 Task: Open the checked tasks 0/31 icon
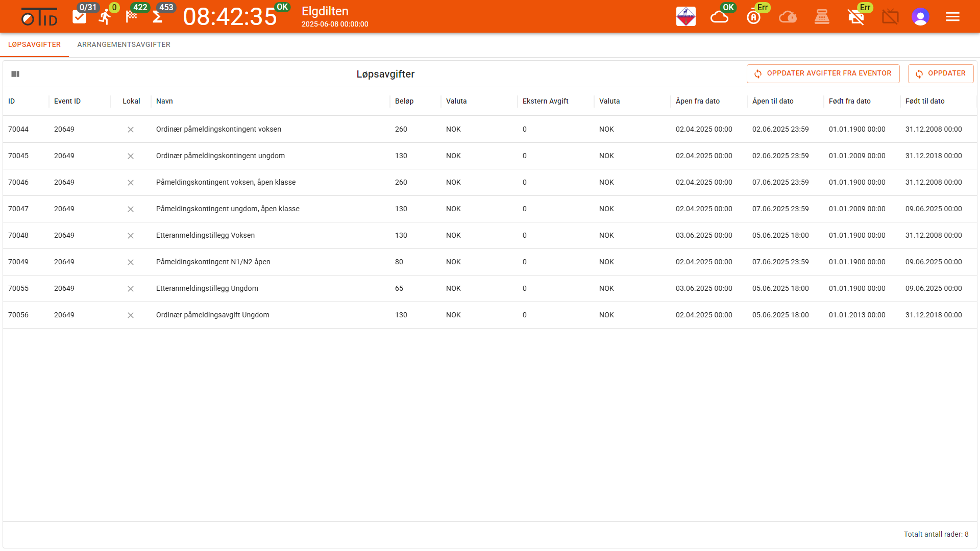(x=80, y=17)
